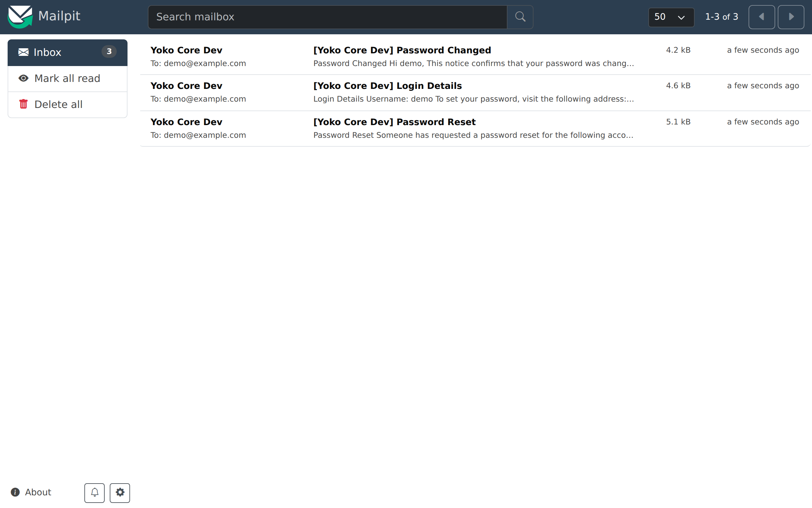Click the Mark all read eye icon
This screenshot has width=812, height=508.
23,78
